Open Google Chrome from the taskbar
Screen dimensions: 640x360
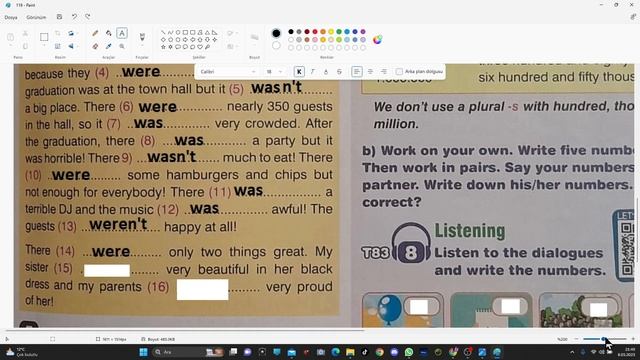pyautogui.click(x=380, y=352)
